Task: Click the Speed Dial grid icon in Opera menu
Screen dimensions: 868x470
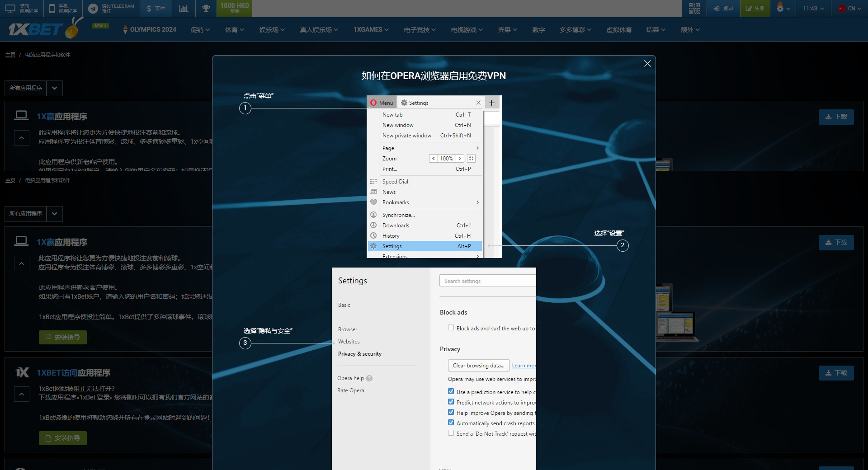Action: pos(373,181)
